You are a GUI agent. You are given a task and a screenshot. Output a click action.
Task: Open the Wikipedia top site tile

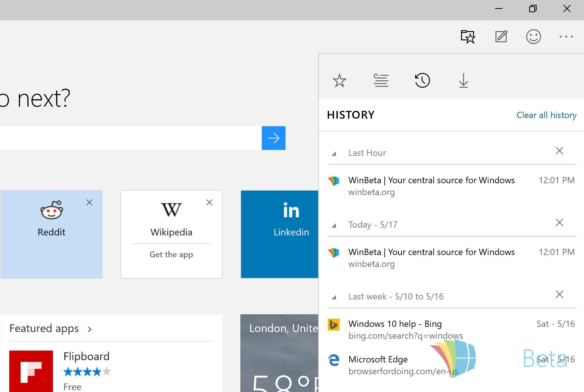(171, 234)
